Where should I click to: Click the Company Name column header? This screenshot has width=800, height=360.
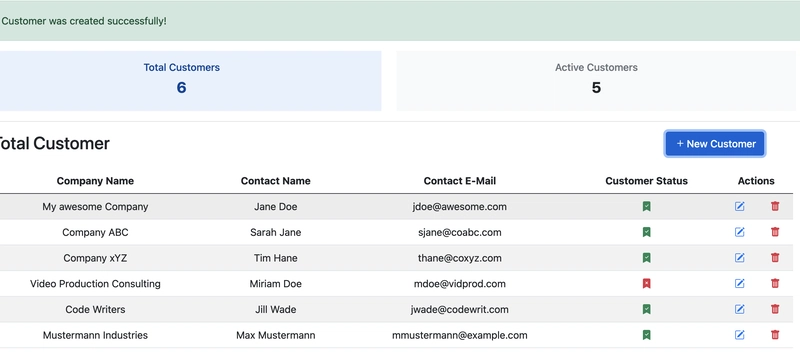(95, 181)
